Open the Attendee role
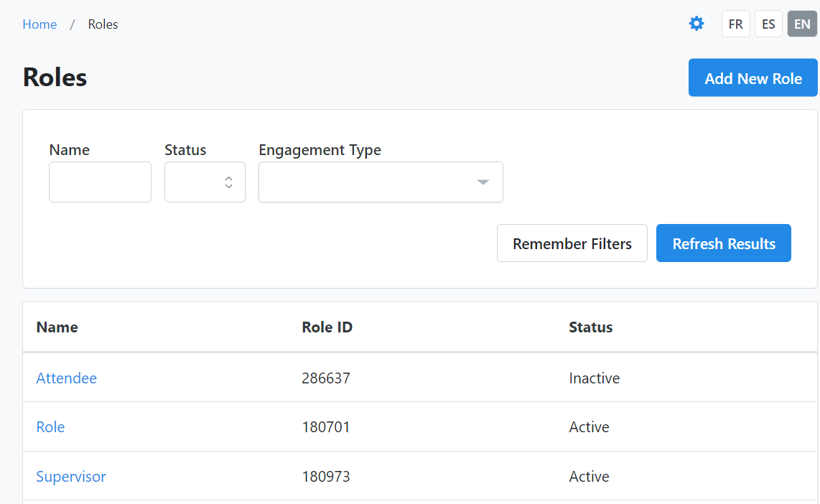 [x=66, y=378]
